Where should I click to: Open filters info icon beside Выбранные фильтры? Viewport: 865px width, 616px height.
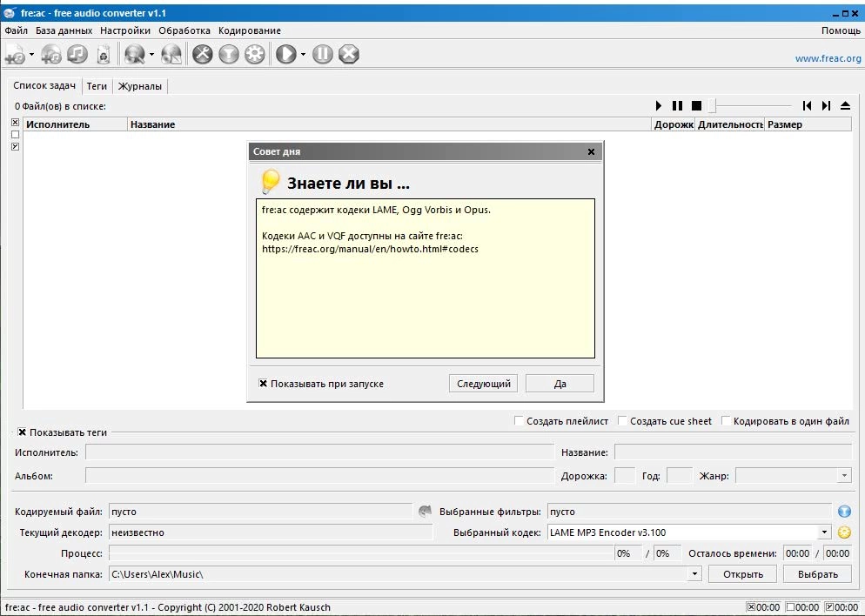coord(844,512)
